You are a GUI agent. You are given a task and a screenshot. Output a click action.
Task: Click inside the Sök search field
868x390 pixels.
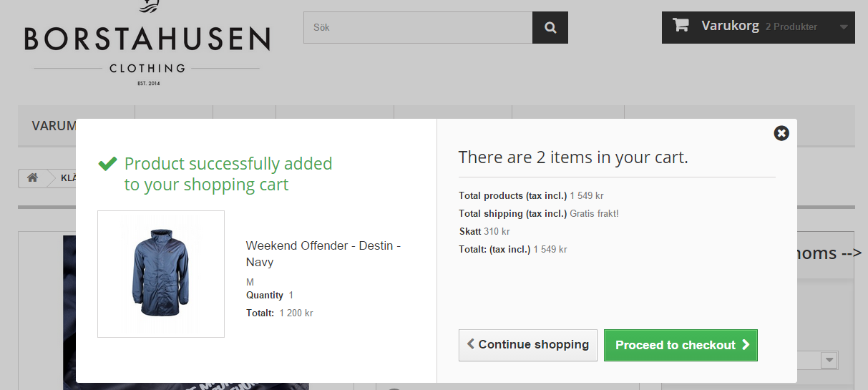(x=418, y=28)
